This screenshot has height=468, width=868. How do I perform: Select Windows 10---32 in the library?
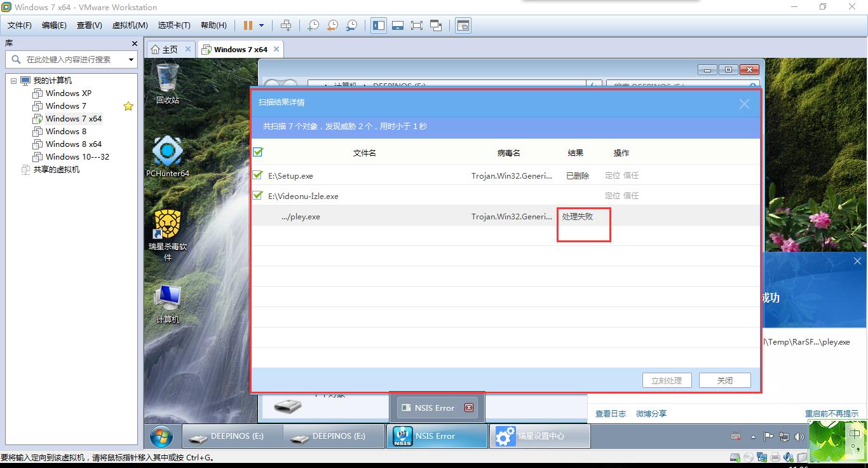pyautogui.click(x=78, y=157)
